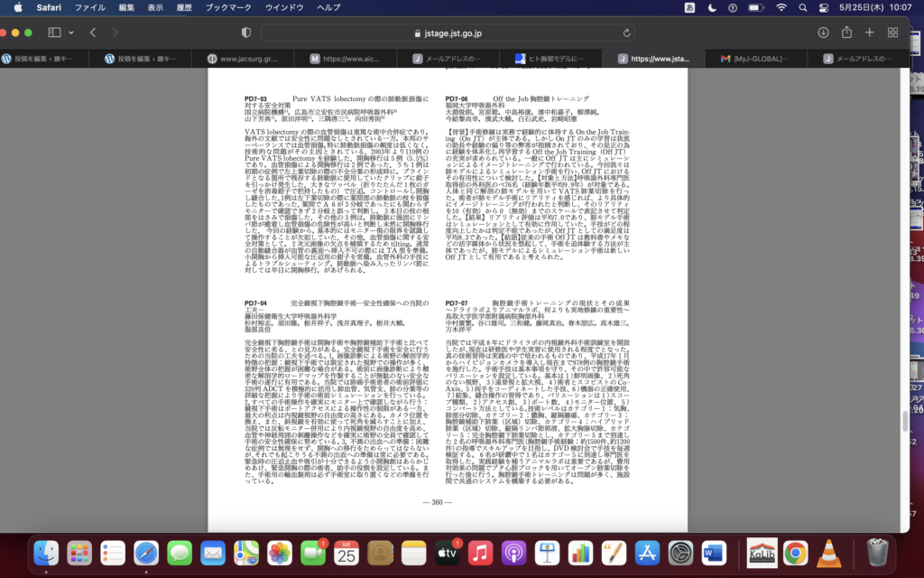Click the privacy shield icon
The height and width of the screenshot is (578, 924).
pyautogui.click(x=246, y=33)
